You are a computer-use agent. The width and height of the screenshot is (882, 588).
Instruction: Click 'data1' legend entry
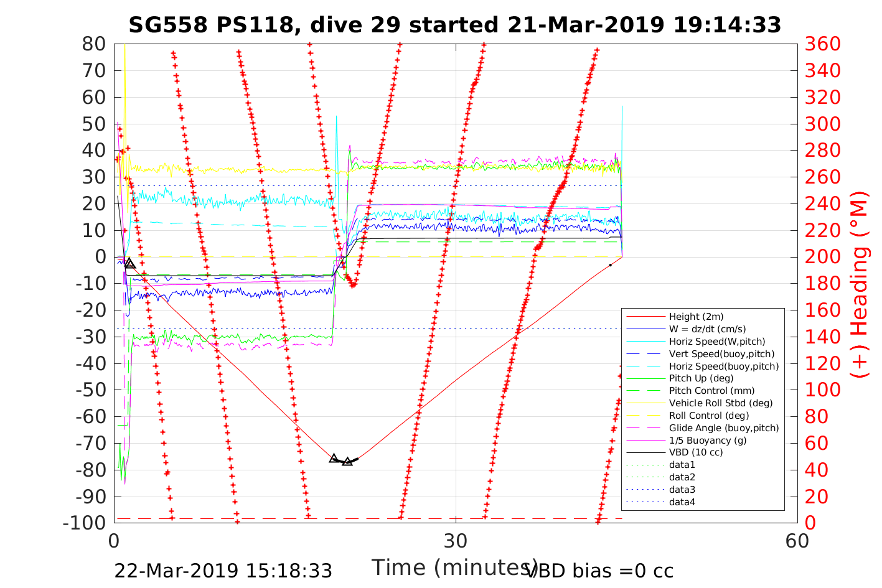pos(682,465)
